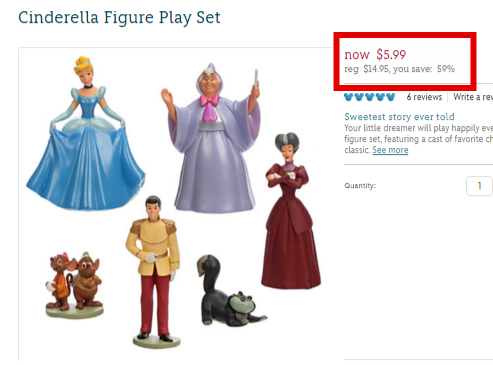493x365 pixels.
Task: Click the fourth Mickey rating icon
Action: tap(380, 97)
